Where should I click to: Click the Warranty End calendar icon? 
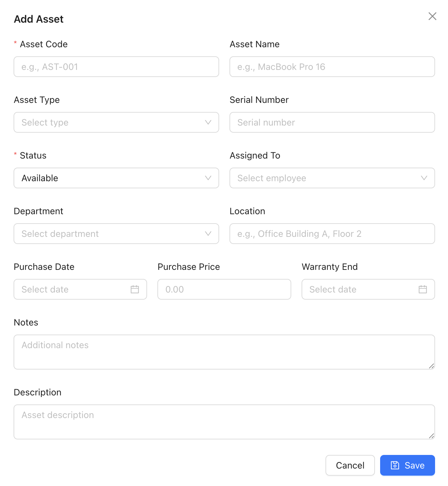pos(422,289)
